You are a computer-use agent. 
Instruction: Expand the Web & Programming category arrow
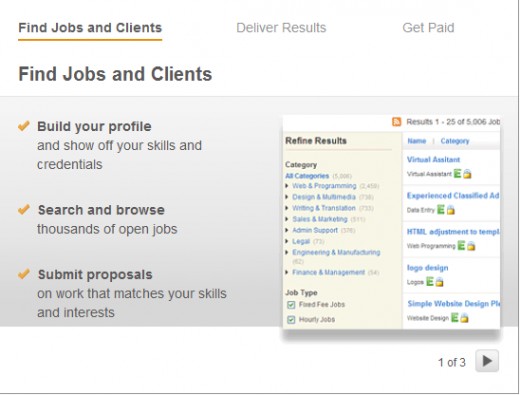point(287,186)
